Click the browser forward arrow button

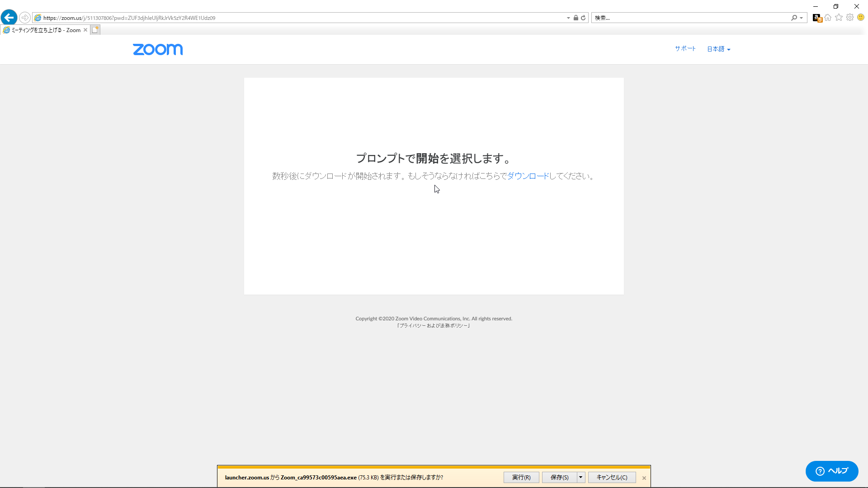(x=25, y=18)
